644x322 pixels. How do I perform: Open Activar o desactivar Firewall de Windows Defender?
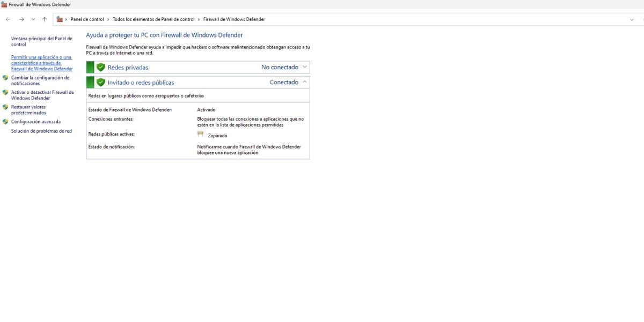42,95
